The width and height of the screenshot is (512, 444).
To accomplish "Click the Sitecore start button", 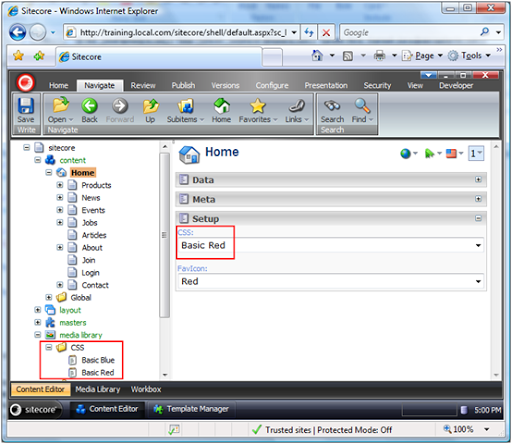I will 35,410.
